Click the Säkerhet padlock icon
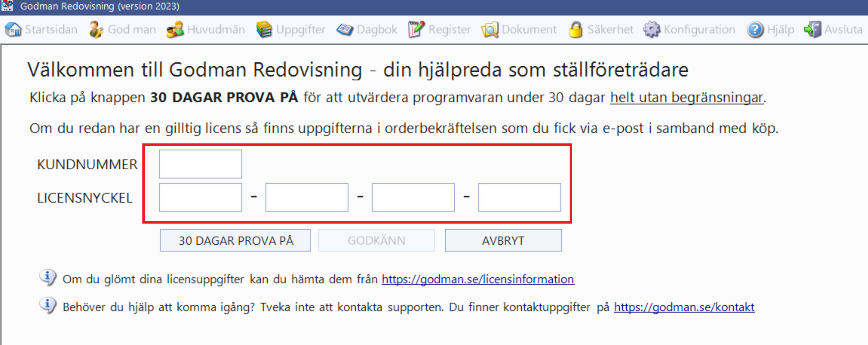Screen dimensions: 868x345 tap(576, 30)
